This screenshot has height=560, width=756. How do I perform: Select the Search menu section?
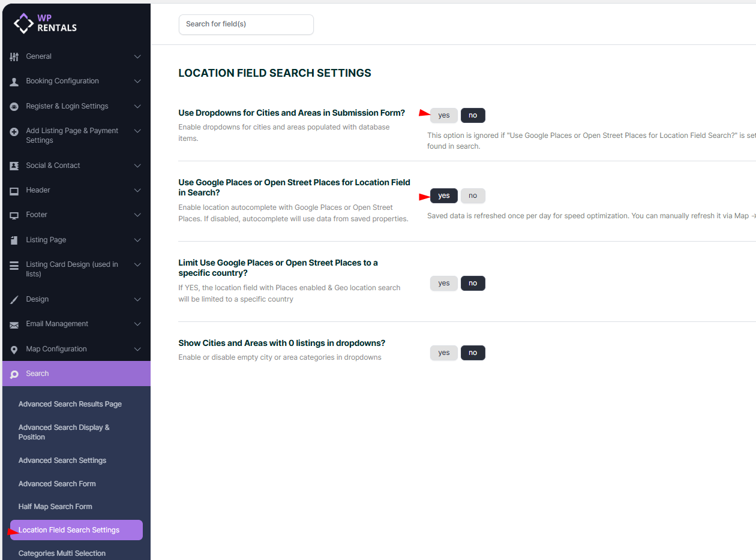click(x=76, y=374)
